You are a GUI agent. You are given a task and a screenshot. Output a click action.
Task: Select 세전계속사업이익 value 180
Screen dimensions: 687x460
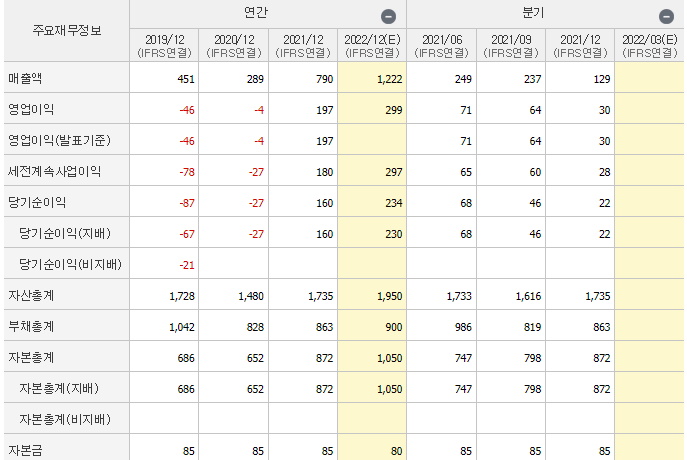(x=325, y=172)
